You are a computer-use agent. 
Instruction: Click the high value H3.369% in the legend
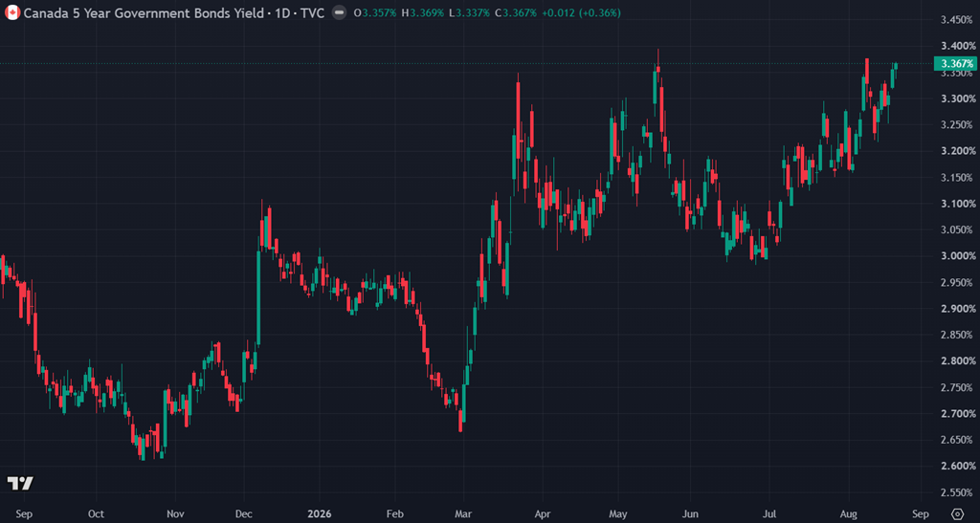click(423, 12)
